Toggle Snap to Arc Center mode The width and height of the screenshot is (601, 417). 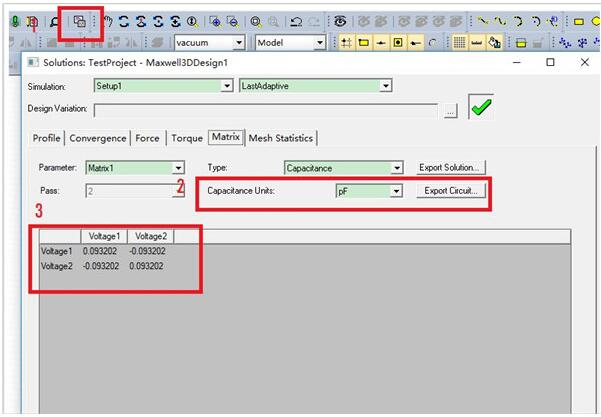pyautogui.click(x=433, y=43)
